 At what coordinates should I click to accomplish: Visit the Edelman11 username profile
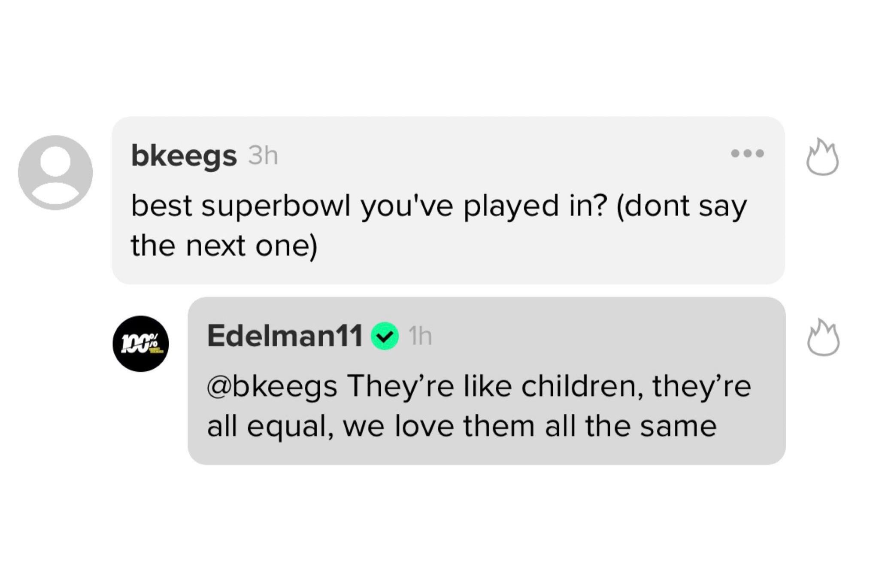click(x=285, y=336)
